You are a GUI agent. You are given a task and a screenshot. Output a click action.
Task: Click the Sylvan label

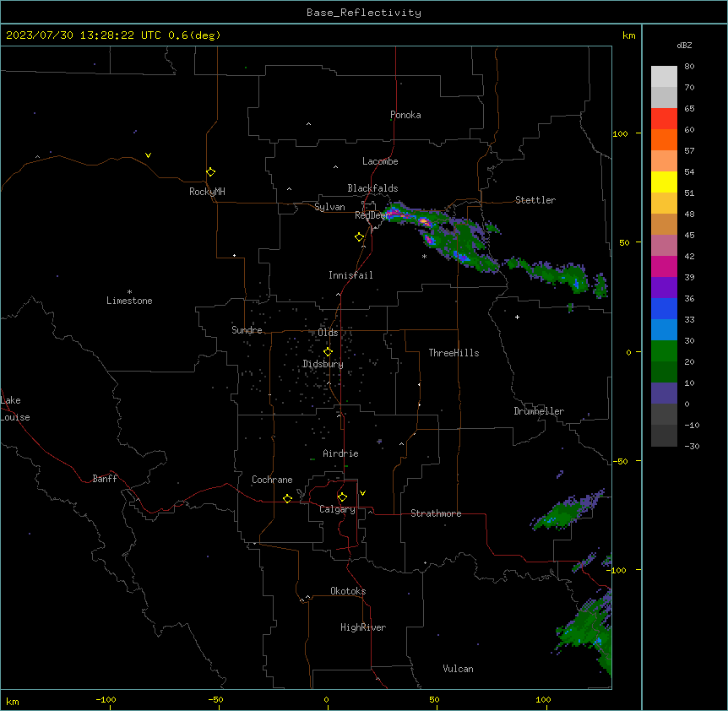click(x=329, y=207)
